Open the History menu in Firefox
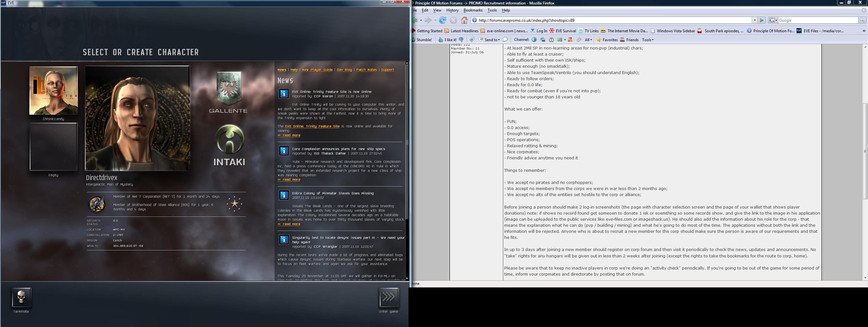The image size is (868, 327). point(453,10)
